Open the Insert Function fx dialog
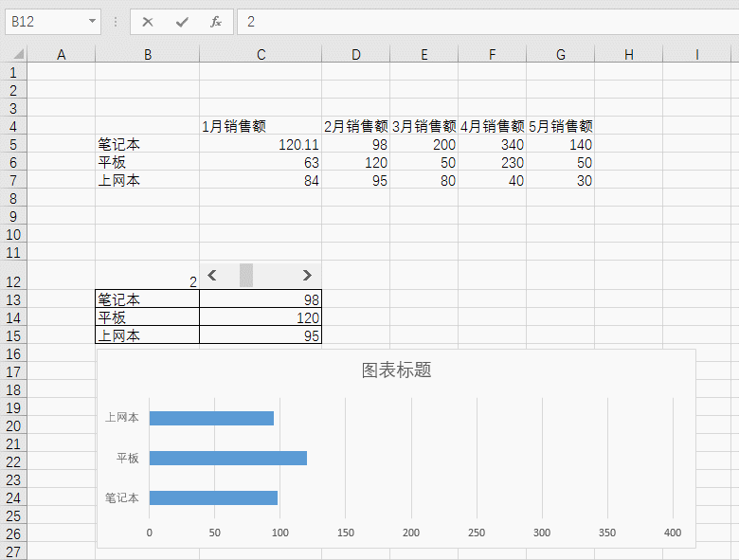Screen dimensions: 739x560 (x=216, y=22)
